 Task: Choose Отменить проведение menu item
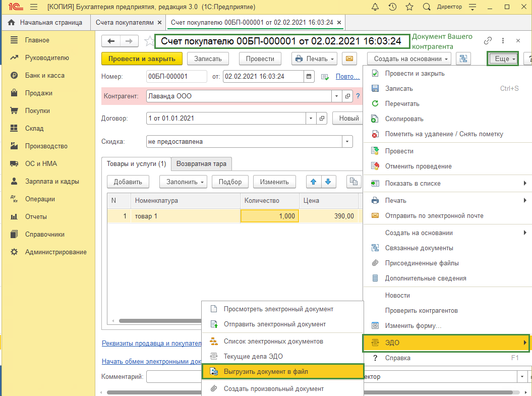click(447, 166)
